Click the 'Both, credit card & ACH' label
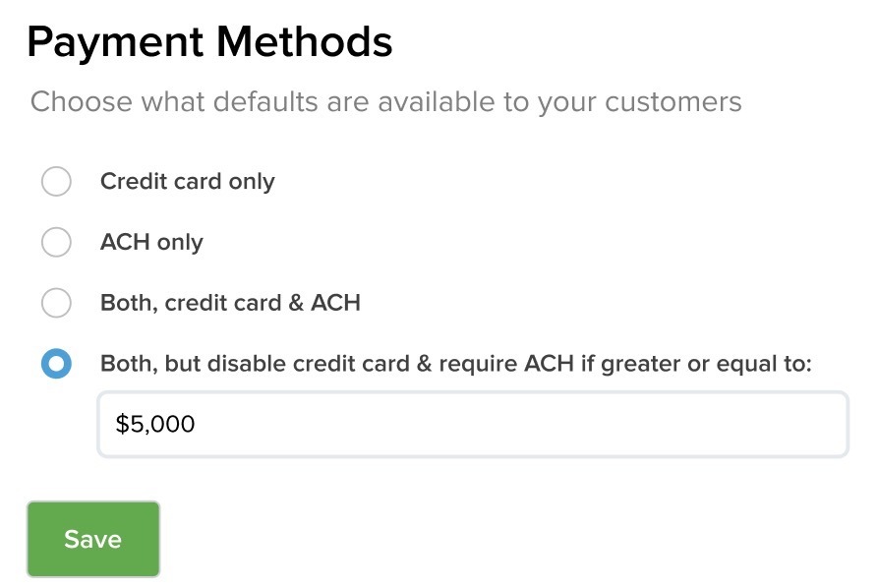This screenshot has height=588, width=877. 230,303
